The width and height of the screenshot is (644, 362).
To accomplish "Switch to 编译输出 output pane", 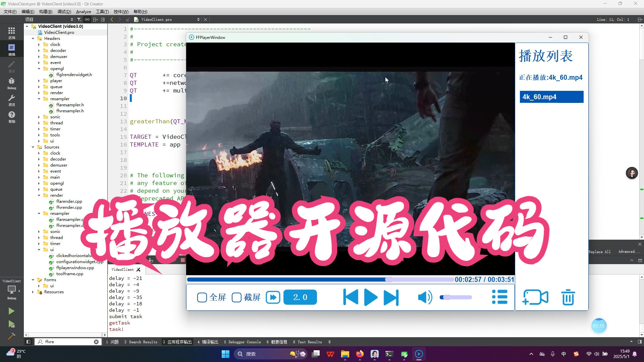I will coord(208,342).
